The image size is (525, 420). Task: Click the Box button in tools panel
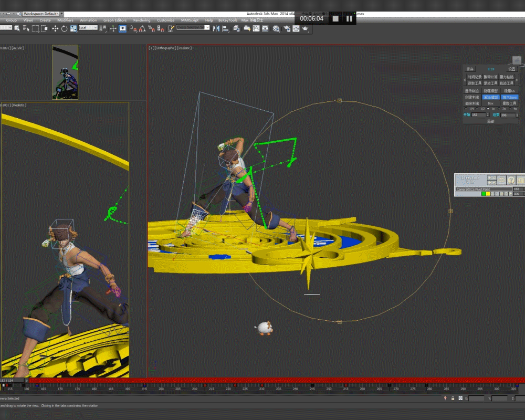point(490,103)
